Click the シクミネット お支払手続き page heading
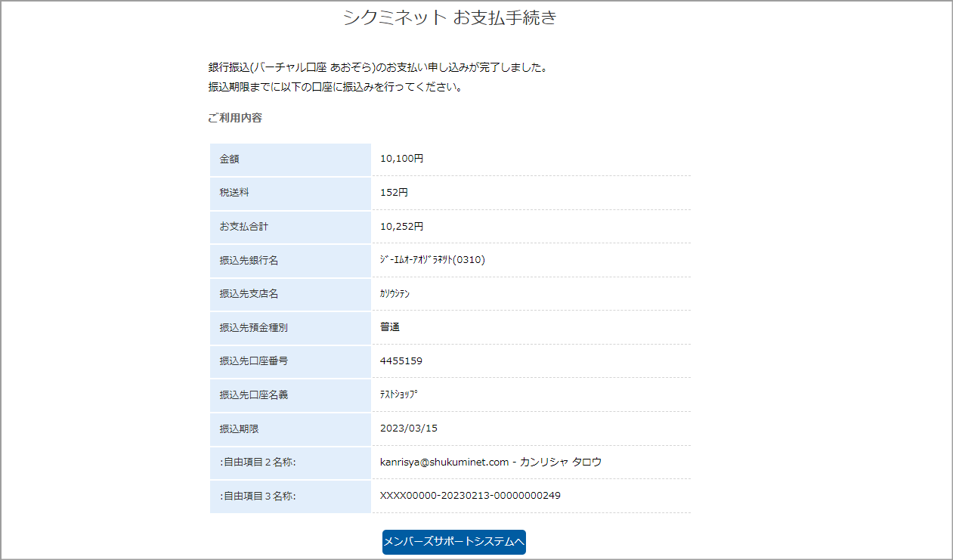The height and width of the screenshot is (560, 953). [x=450, y=18]
